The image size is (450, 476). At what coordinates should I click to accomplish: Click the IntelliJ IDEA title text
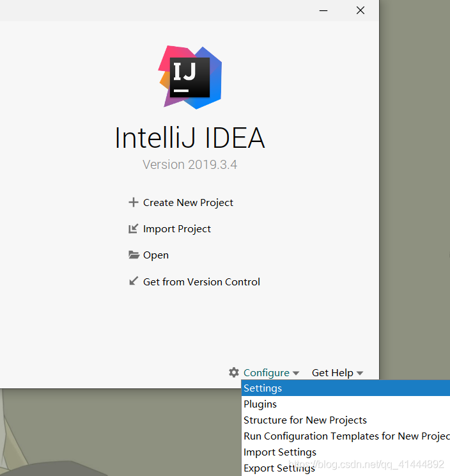tap(190, 138)
